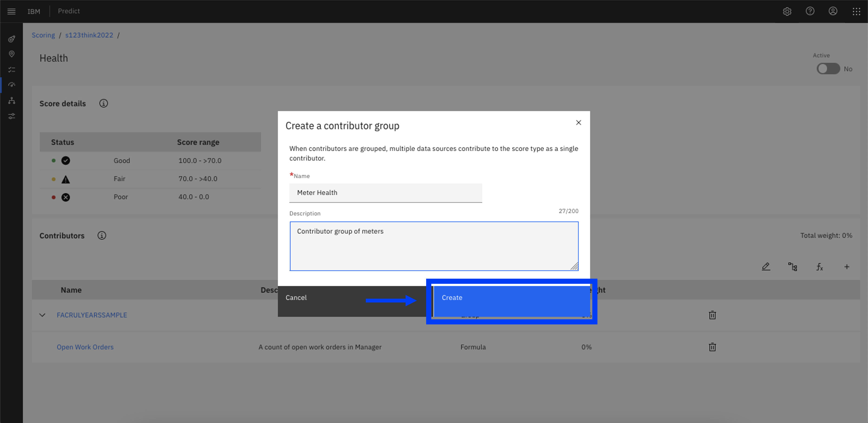Click the s123think2022 breadcrumb link
Image resolution: width=868 pixels, height=423 pixels.
(88, 35)
